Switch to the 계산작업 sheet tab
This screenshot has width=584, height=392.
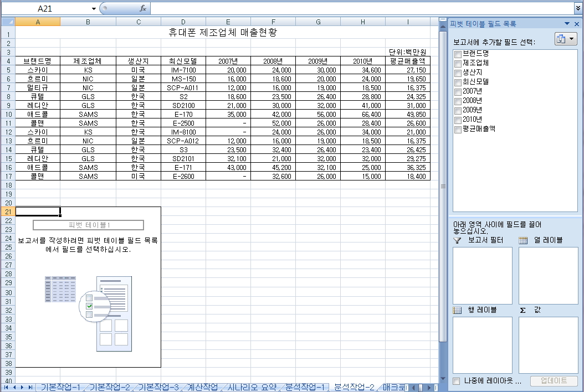(203, 387)
